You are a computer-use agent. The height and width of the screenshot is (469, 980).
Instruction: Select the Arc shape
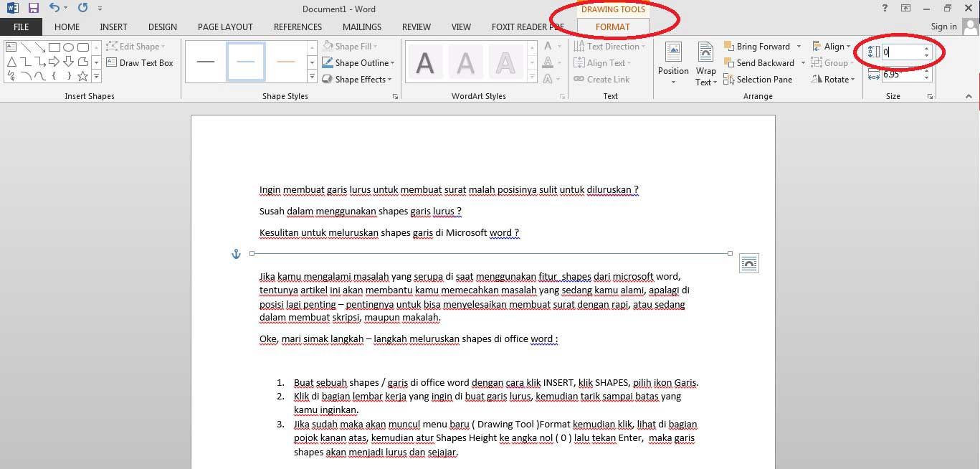pyautogui.click(x=26, y=76)
